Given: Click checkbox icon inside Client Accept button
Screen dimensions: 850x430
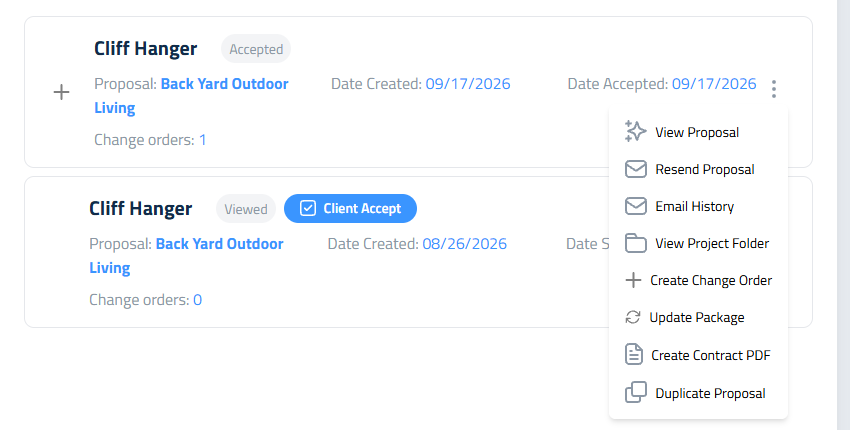Looking at the screenshot, I should (308, 208).
